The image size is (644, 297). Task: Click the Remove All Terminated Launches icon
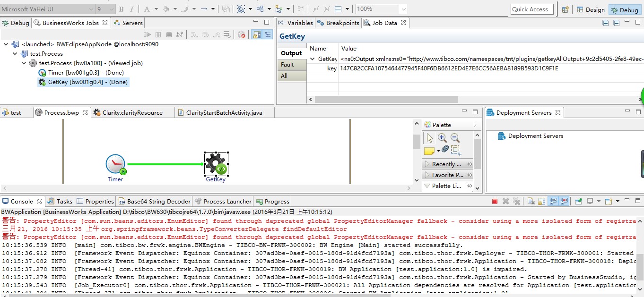click(x=516, y=201)
